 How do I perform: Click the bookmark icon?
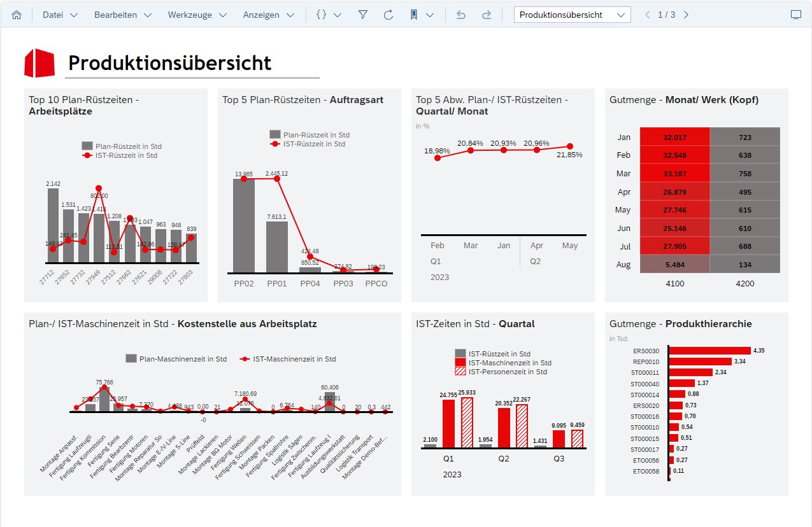[415, 14]
